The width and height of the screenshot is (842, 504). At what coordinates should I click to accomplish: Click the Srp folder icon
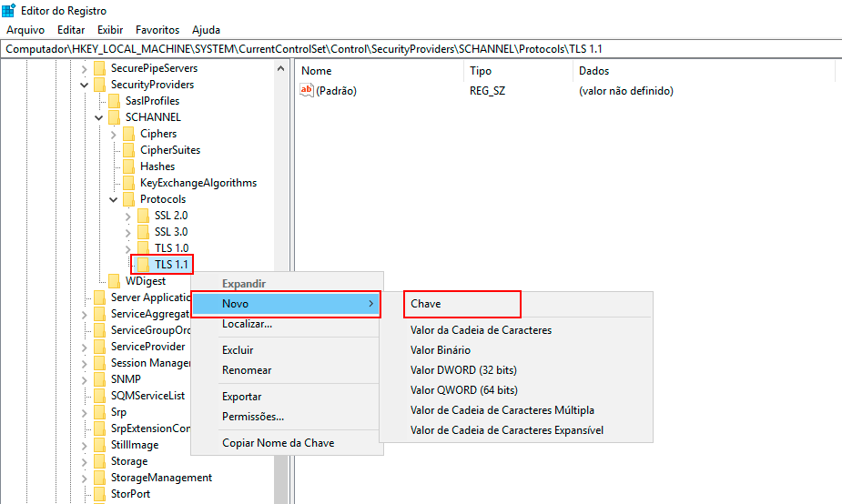point(99,412)
